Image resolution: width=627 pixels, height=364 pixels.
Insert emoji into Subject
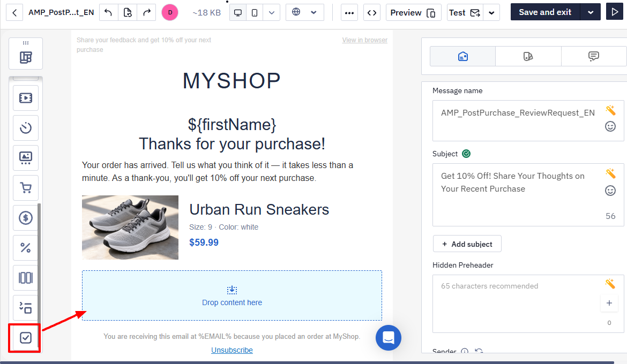tap(610, 191)
